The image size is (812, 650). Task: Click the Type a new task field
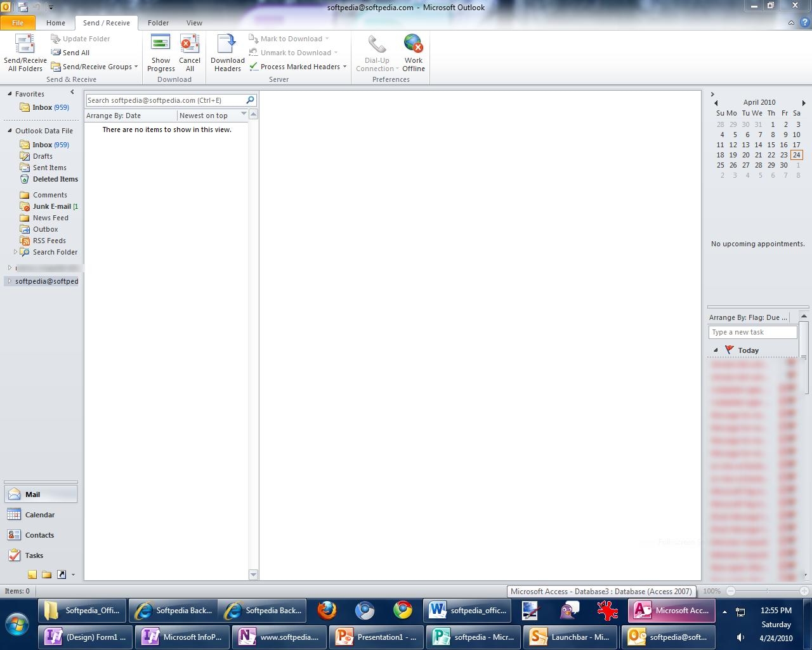point(752,332)
